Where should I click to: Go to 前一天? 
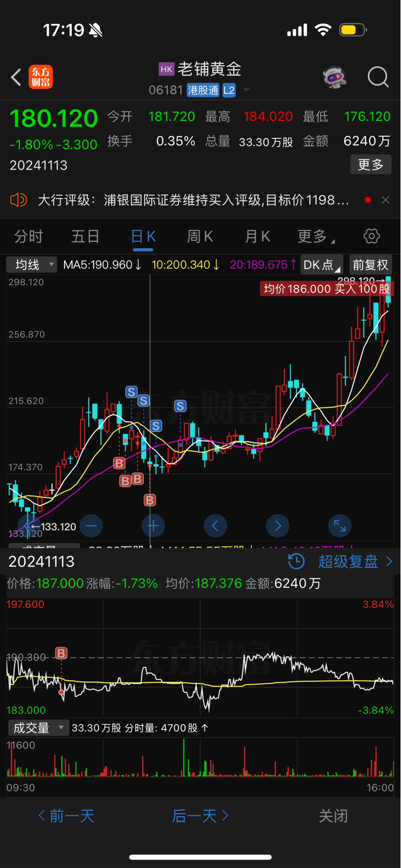pos(66,816)
